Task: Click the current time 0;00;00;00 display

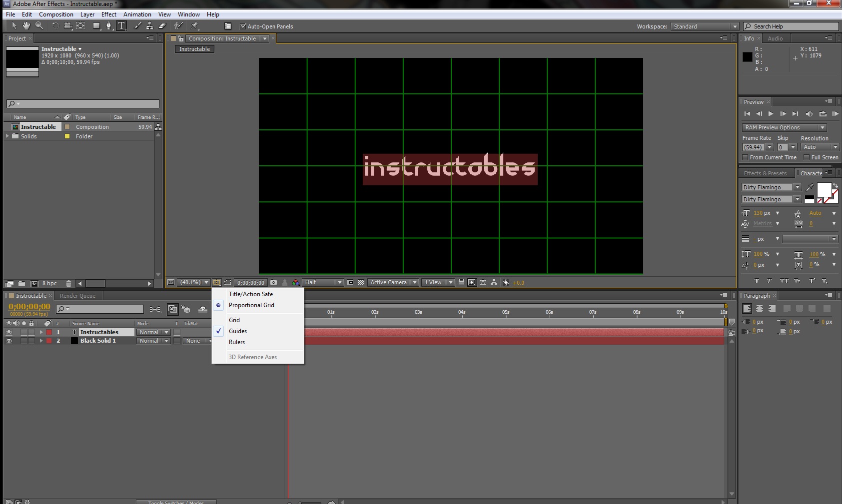Action: (x=29, y=307)
